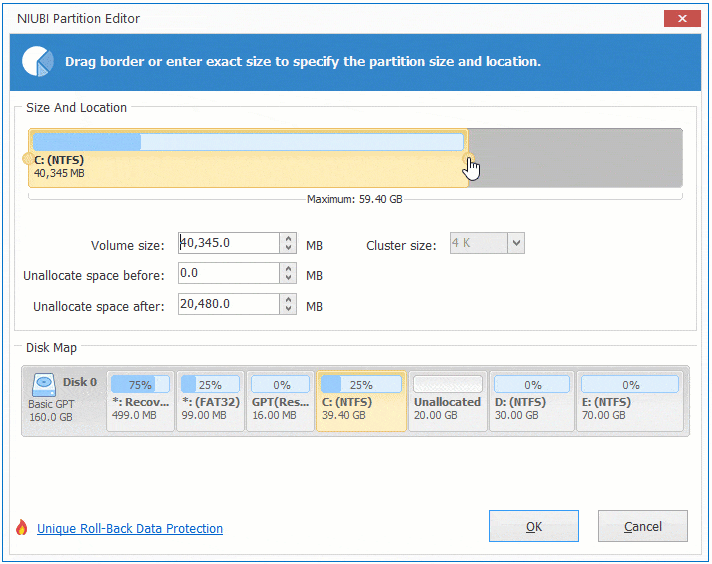This screenshot has width=712, height=564.
Task: Click into the Volume size field
Action: coord(229,243)
